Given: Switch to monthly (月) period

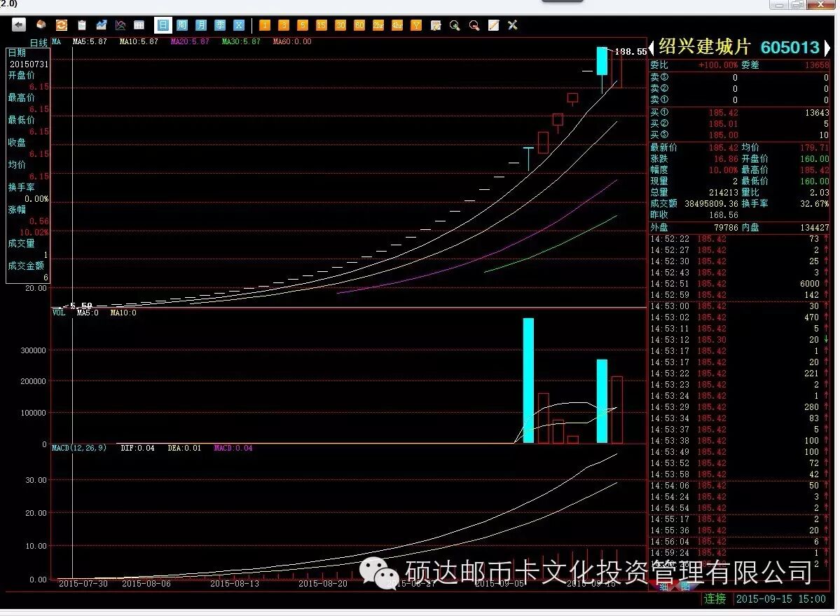Looking at the screenshot, I should click(x=201, y=25).
